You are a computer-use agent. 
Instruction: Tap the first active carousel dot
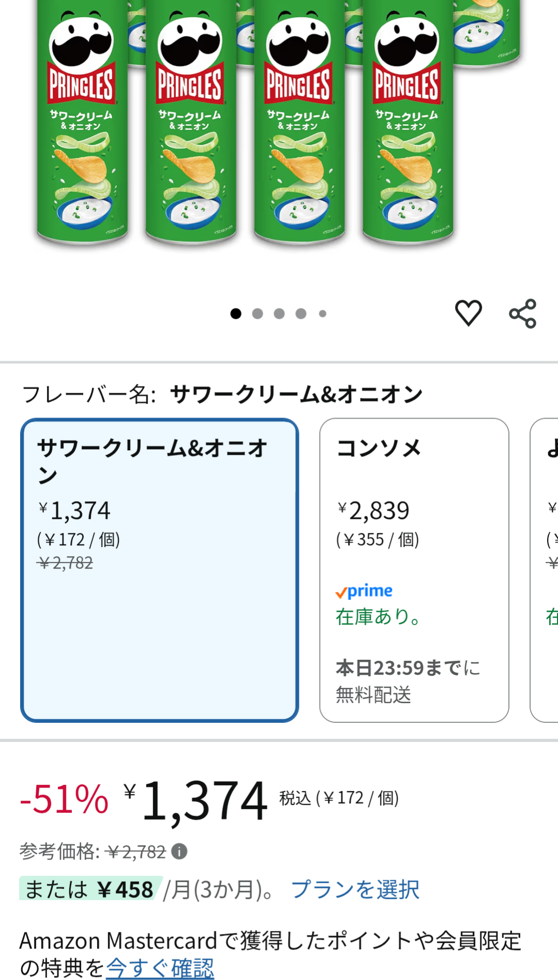pyautogui.click(x=236, y=314)
